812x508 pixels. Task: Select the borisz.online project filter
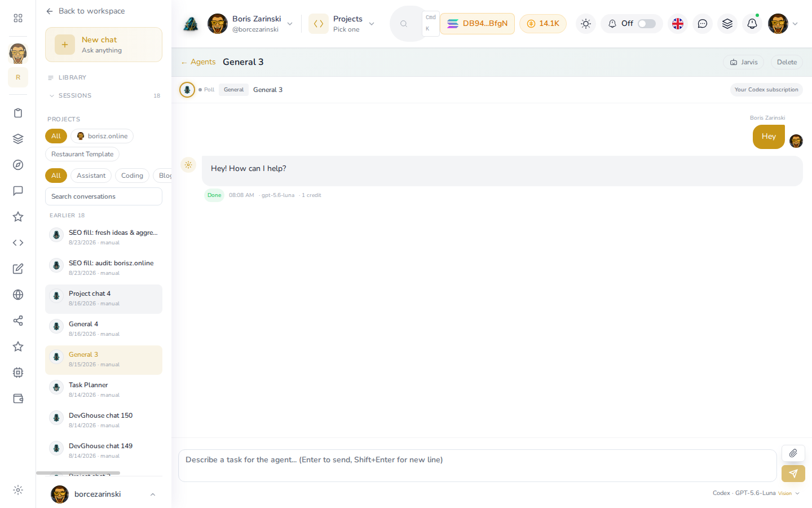[102, 136]
